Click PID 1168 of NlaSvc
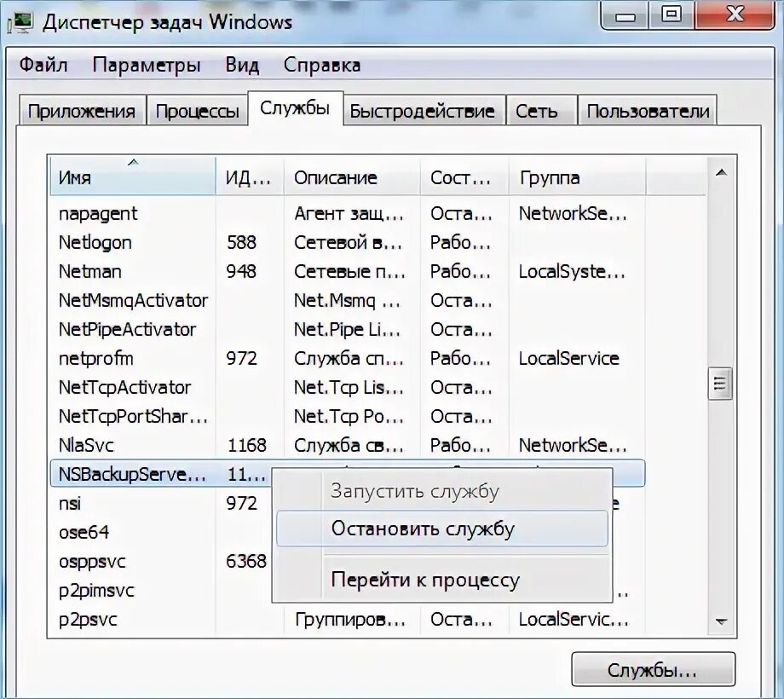 [x=247, y=446]
